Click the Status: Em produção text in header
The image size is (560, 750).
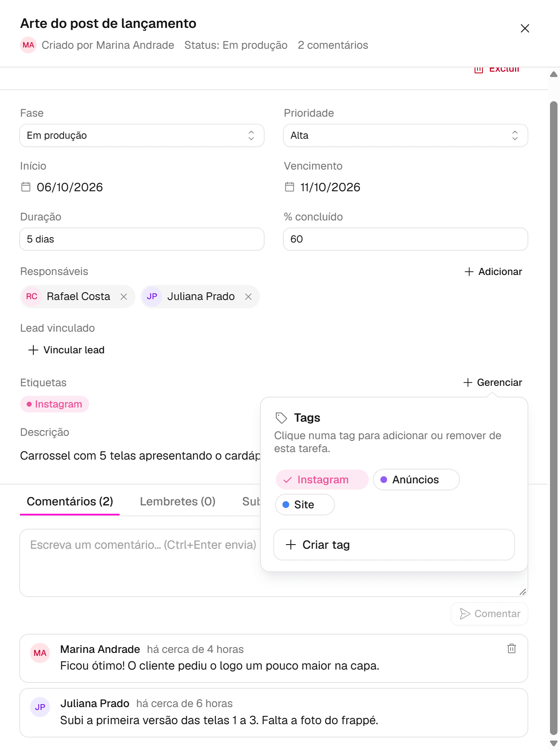[x=236, y=45]
